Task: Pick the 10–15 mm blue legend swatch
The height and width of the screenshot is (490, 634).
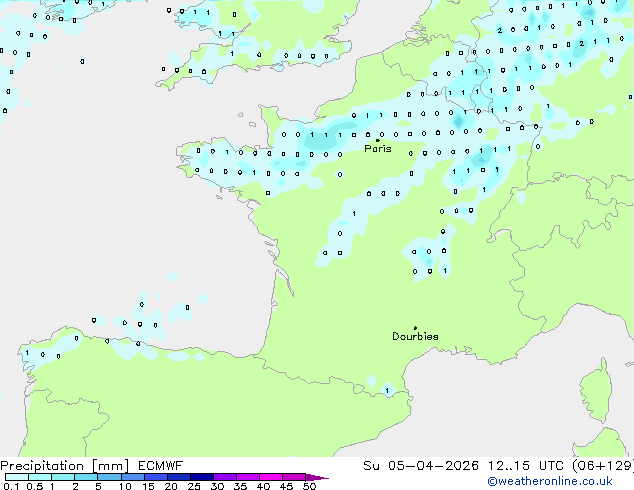Action: (132, 477)
